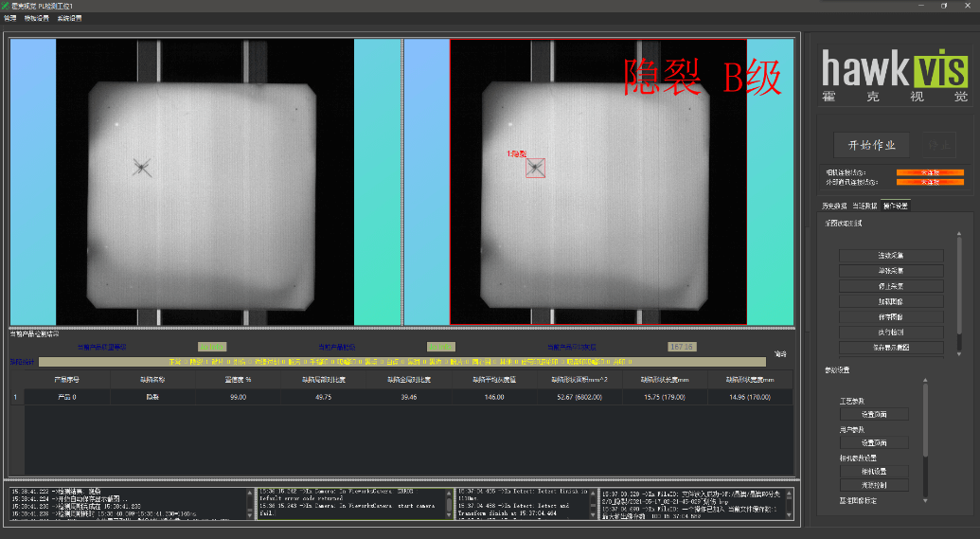
Task: Click the 相机设置 button
Action: pos(874,472)
